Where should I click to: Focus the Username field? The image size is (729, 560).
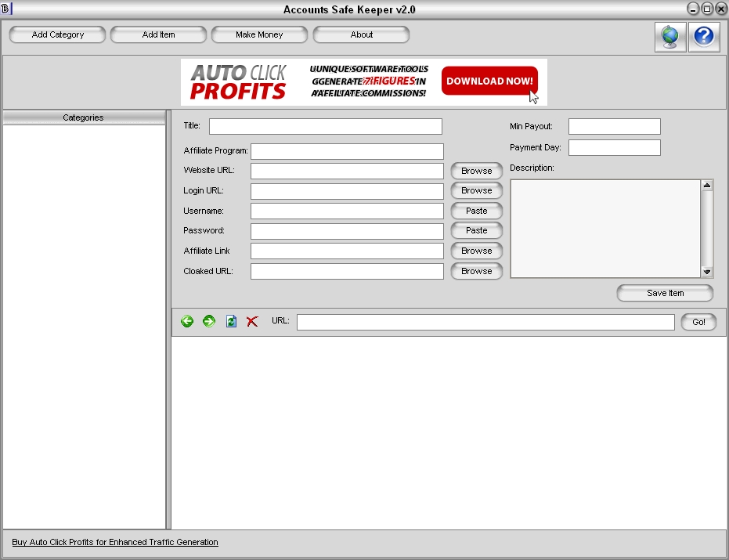tap(347, 211)
